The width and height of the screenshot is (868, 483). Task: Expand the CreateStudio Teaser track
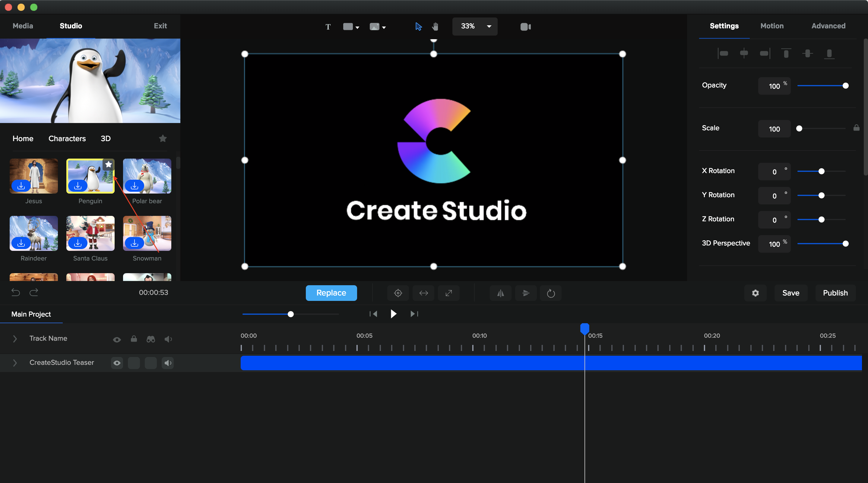tap(15, 363)
